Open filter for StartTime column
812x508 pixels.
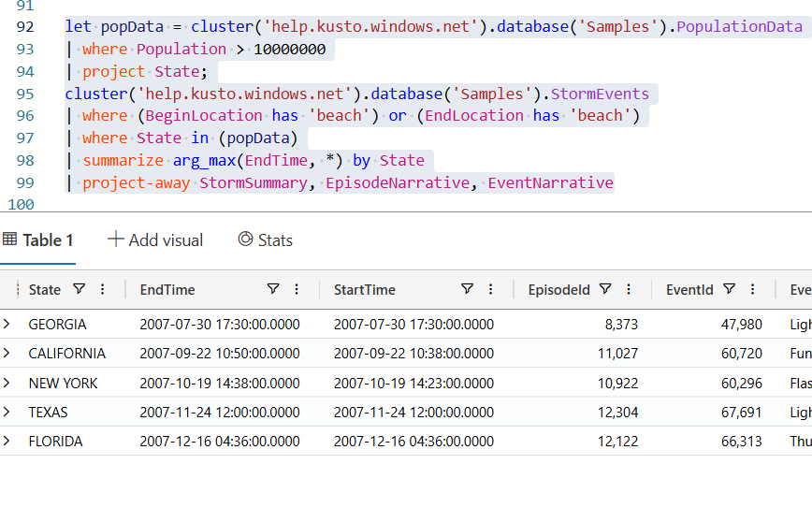pos(467,290)
